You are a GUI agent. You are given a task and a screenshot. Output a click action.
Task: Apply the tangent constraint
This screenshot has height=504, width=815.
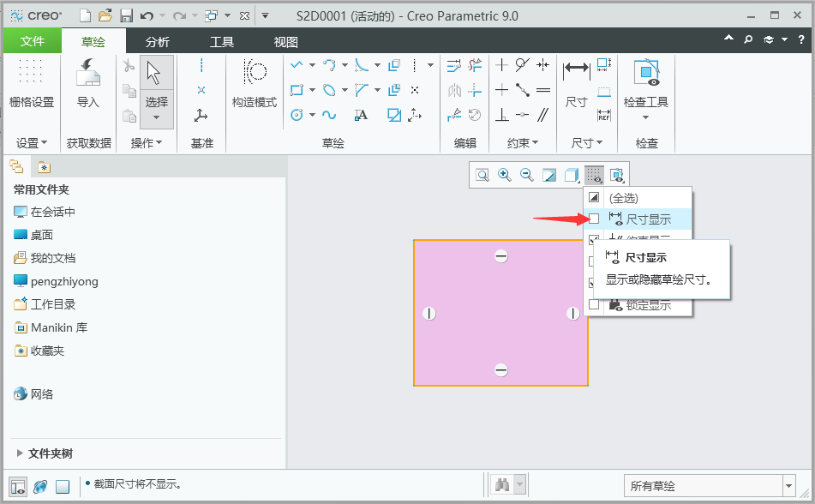point(523,65)
